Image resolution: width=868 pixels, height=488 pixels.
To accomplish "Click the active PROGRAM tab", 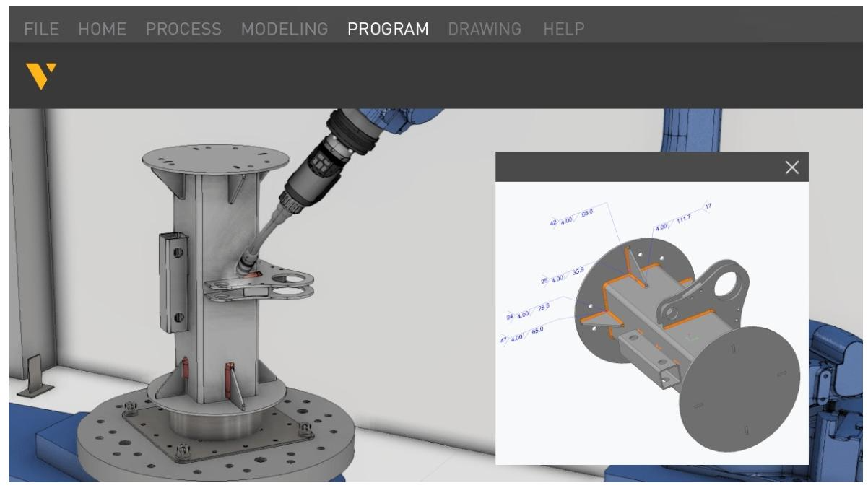I will click(x=389, y=29).
